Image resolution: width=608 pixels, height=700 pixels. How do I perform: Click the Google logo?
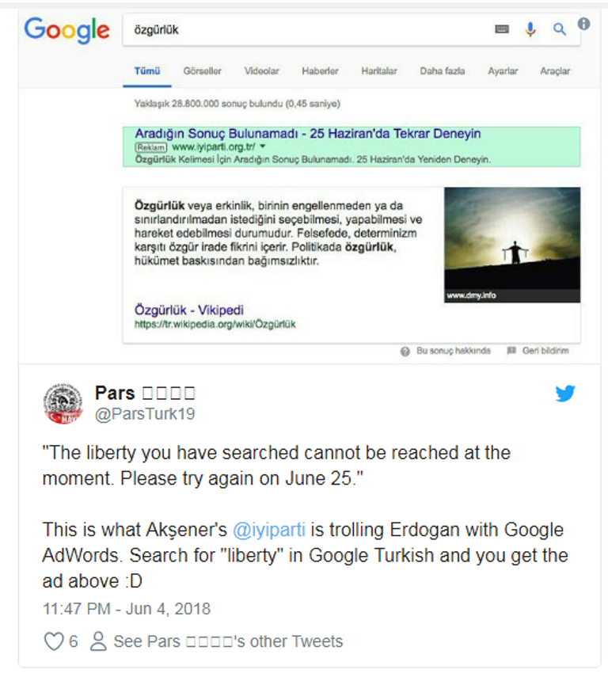click(66, 30)
